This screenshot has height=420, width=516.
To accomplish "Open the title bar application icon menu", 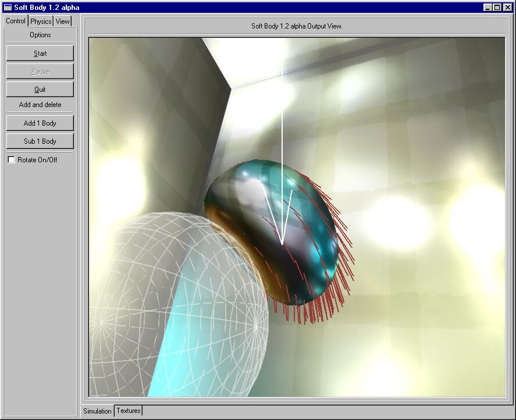I will (8, 8).
